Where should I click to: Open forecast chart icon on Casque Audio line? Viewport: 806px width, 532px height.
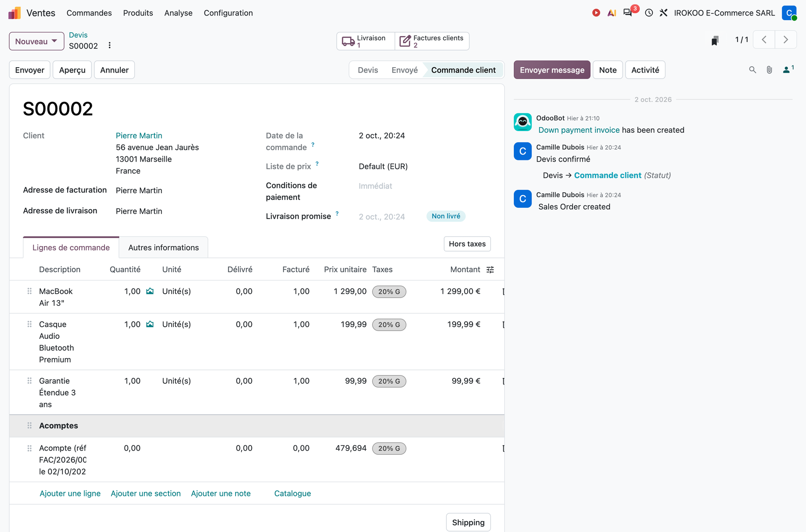click(x=150, y=324)
